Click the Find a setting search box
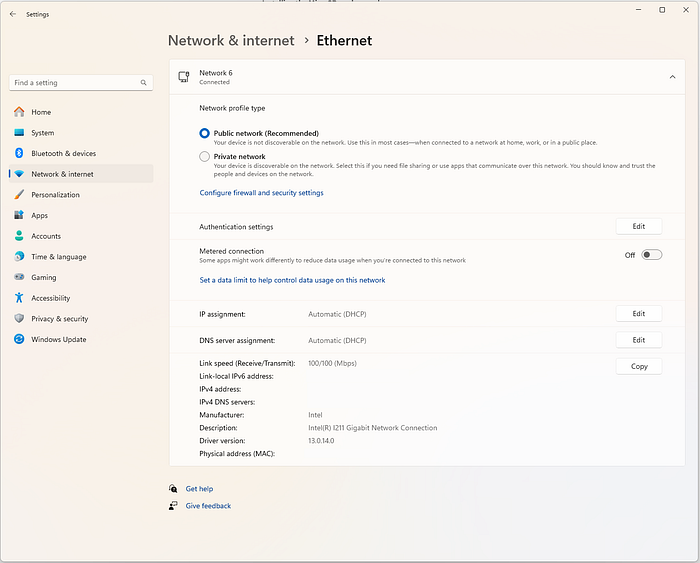Viewport: 700px width, 563px height. 75,83
